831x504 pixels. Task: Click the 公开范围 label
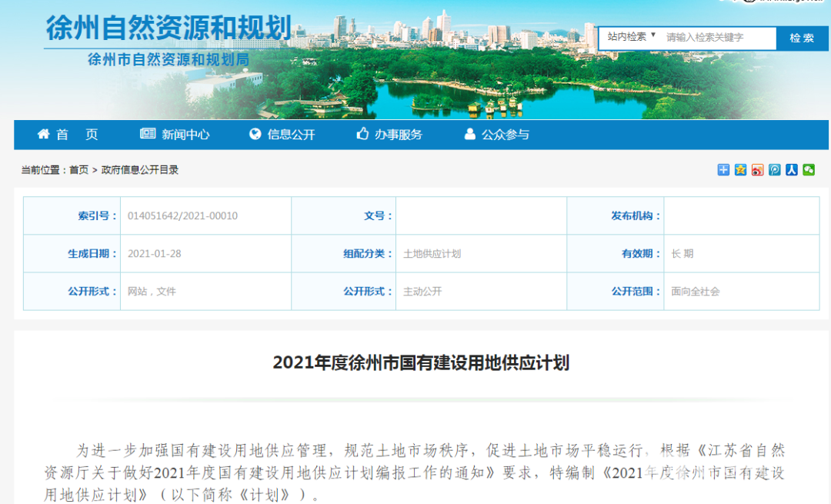coord(636,292)
